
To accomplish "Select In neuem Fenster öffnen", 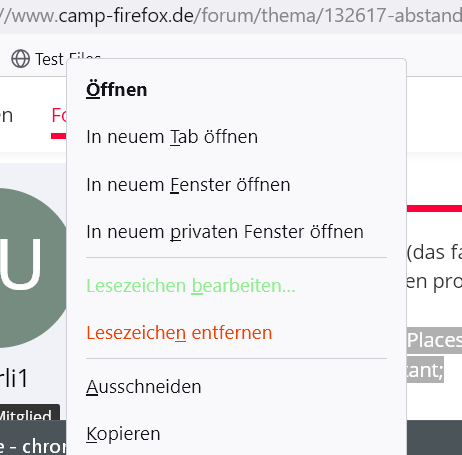I will 188,185.
